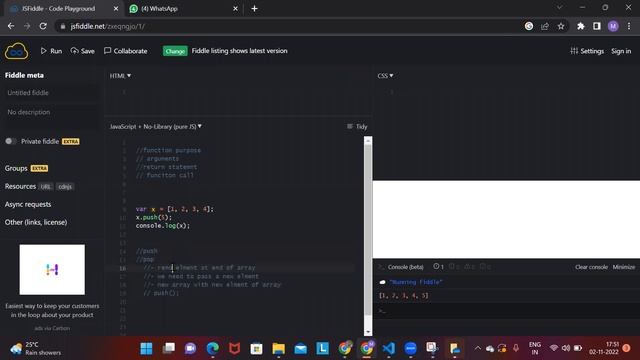Screen dimensions: 640x360
Task: Click the Google icon in address bar
Action: coord(529,26)
